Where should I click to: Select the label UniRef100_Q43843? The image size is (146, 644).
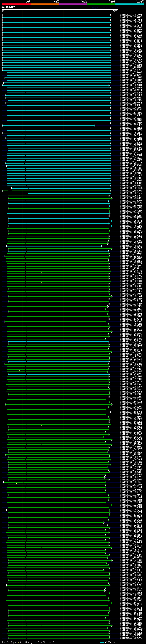click(131, 40)
